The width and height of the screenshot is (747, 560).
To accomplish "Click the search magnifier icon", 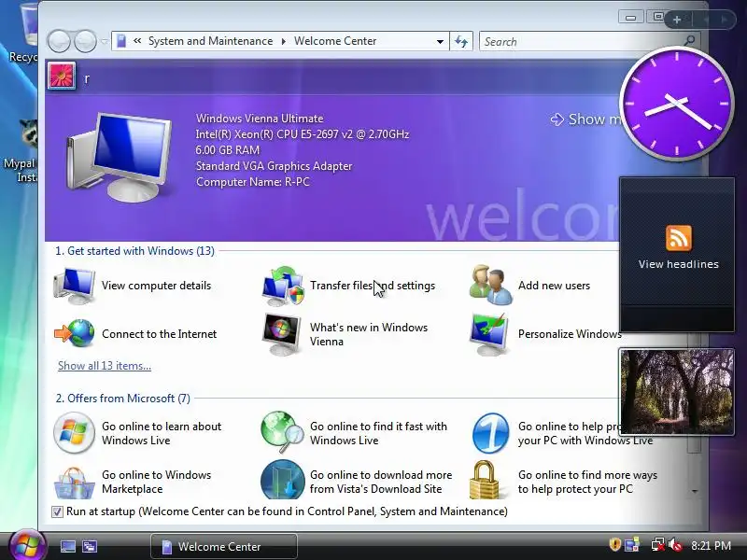I will point(689,41).
